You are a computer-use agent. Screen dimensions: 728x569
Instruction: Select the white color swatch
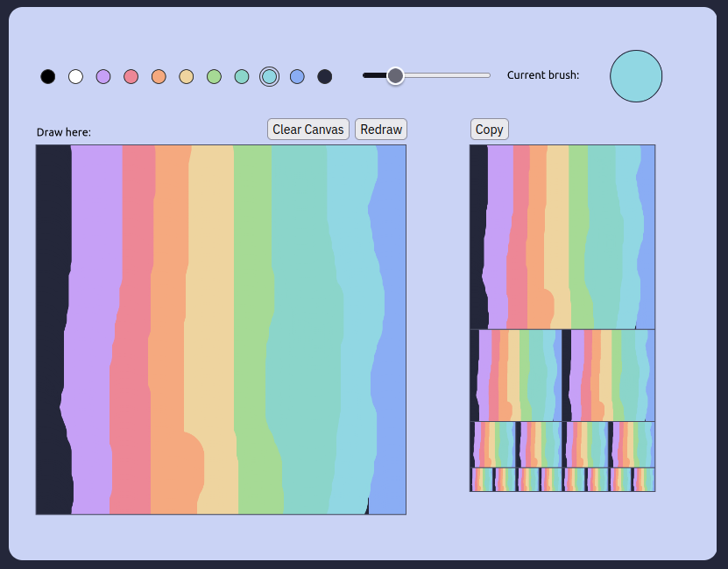[x=76, y=77]
